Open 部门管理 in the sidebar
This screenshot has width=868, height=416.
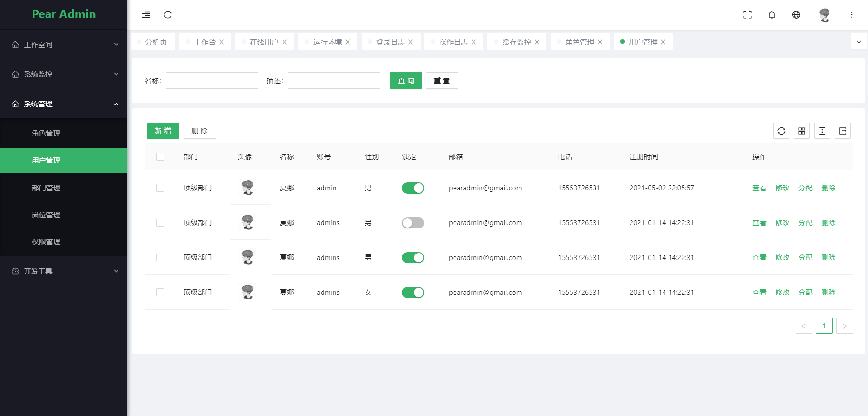64,188
